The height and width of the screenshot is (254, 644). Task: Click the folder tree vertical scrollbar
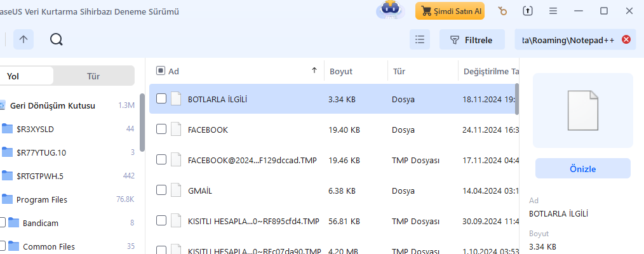(x=142, y=123)
